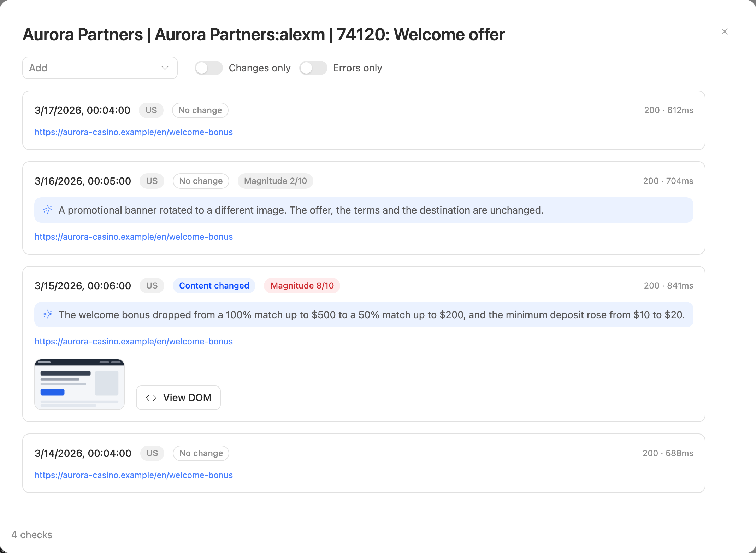Click the US region tag on 3/14/2026

(x=152, y=453)
